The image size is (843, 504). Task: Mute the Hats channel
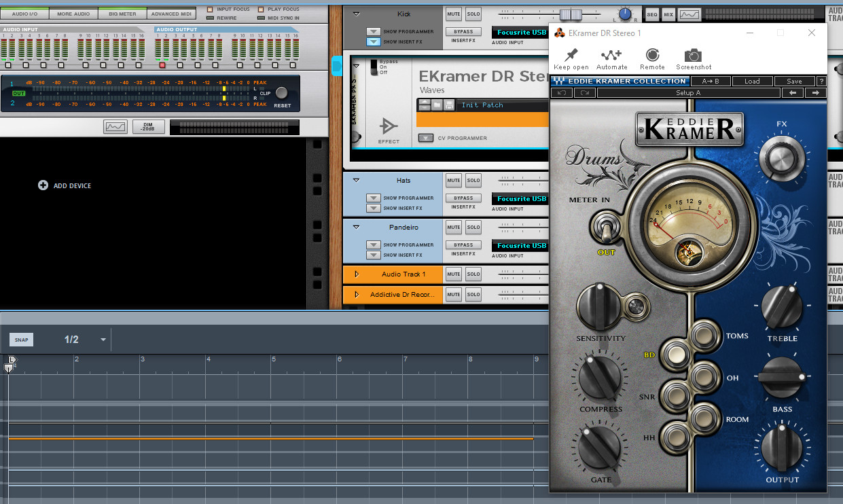(453, 180)
